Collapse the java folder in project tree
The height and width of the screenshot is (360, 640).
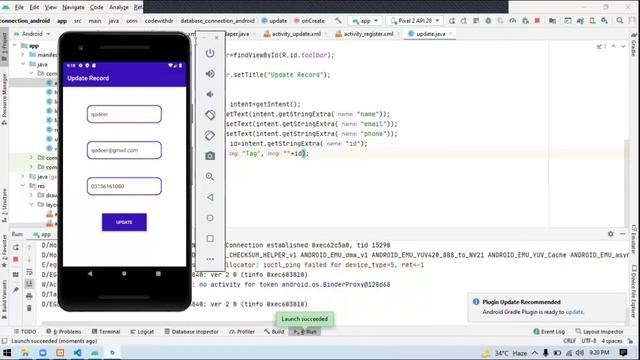[x=23, y=64]
